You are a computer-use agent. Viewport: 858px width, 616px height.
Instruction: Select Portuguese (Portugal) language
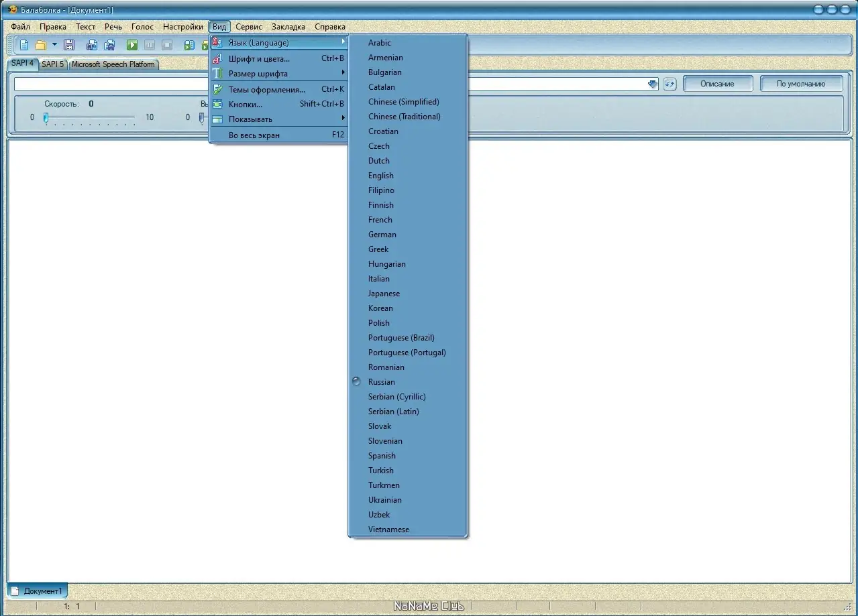[x=407, y=353]
